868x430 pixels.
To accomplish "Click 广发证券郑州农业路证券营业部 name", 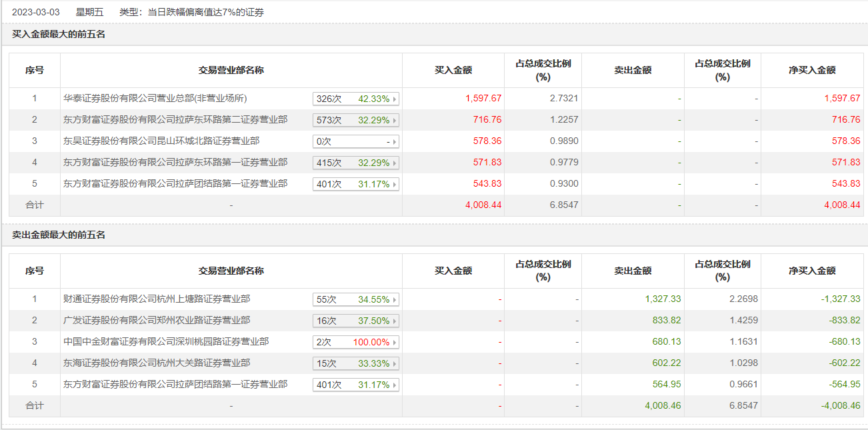I will coord(157,321).
